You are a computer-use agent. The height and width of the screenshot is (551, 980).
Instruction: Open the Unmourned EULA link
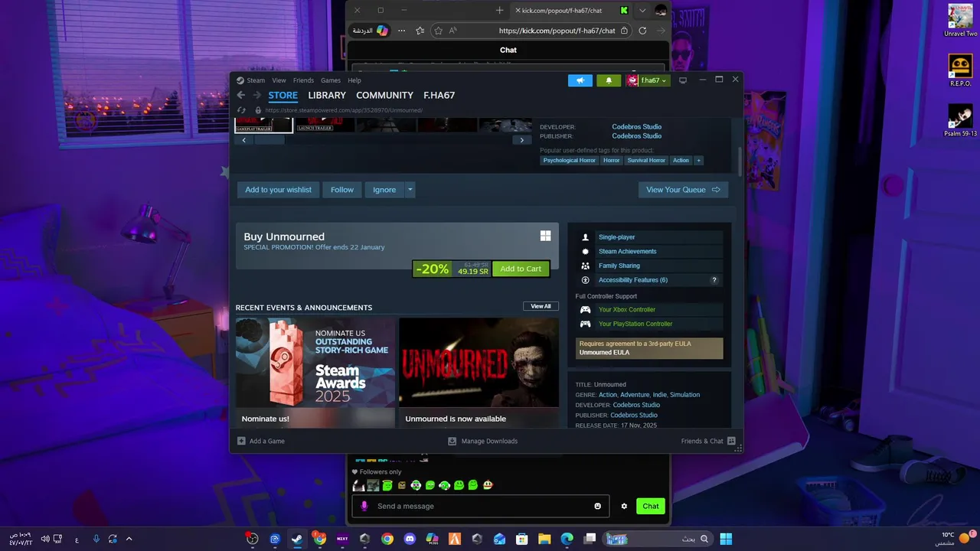click(x=604, y=353)
